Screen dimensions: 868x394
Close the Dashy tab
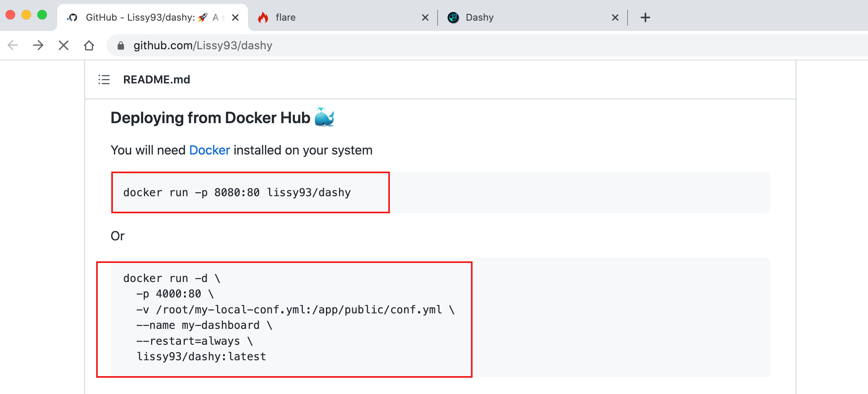(615, 17)
